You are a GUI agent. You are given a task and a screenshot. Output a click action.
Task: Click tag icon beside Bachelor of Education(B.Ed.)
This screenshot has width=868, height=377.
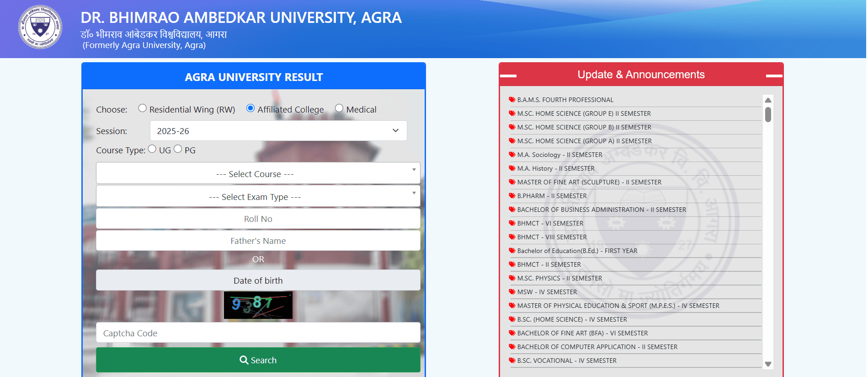point(512,251)
